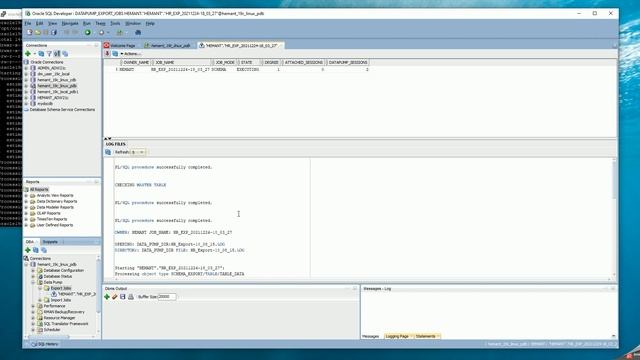Select Database Schema Service Connections
The width and height of the screenshot is (640, 360).
pyautogui.click(x=62, y=109)
